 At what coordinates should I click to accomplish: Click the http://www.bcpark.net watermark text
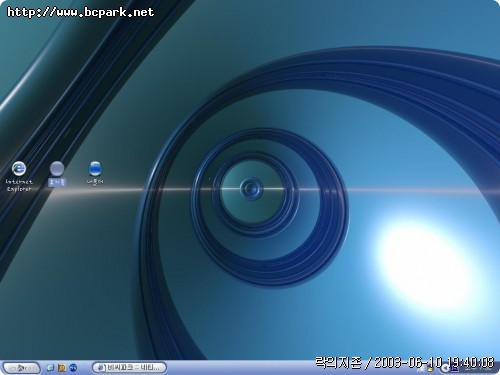(80, 12)
